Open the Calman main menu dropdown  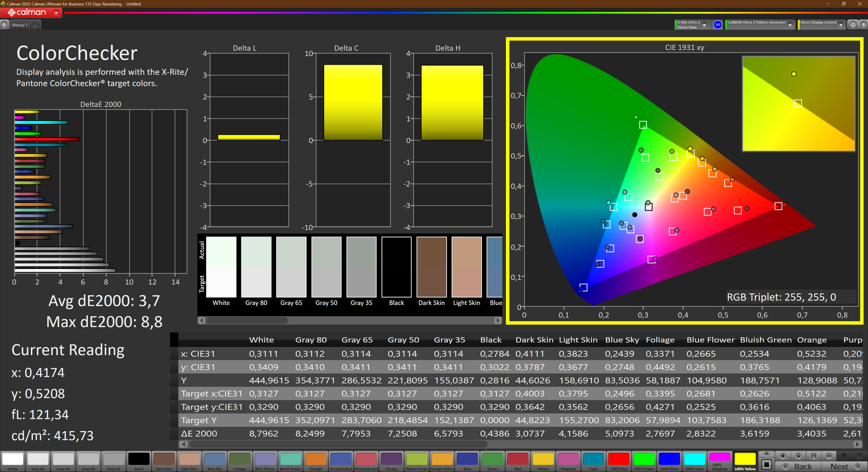[56, 13]
